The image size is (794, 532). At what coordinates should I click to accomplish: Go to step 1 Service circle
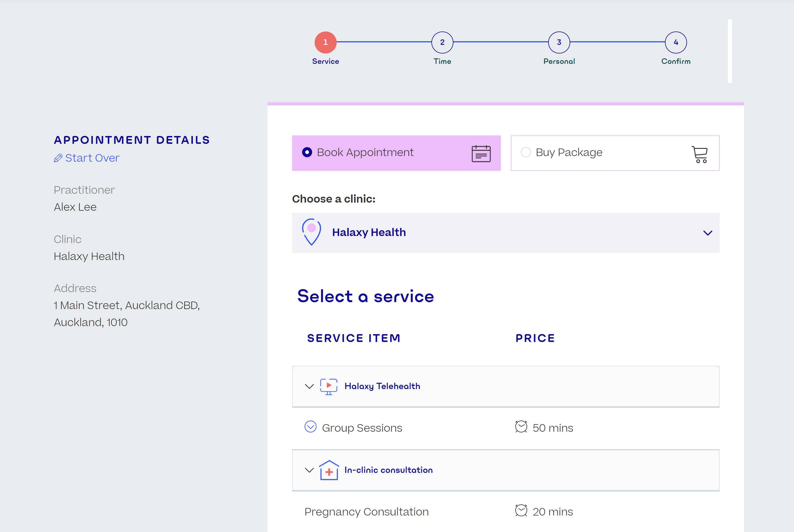326,42
